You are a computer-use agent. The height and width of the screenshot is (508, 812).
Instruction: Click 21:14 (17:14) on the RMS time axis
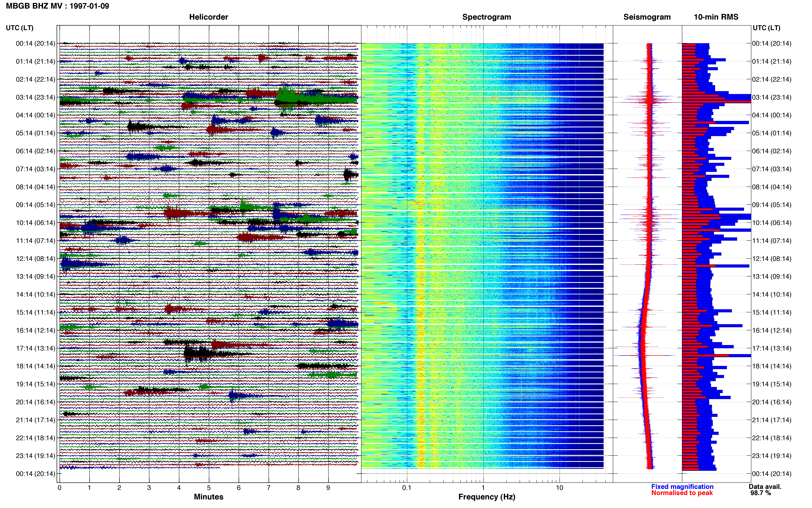772,420
